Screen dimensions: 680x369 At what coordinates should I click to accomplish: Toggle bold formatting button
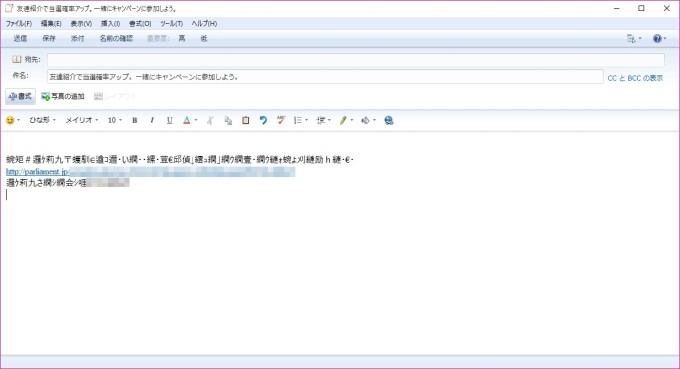pos(134,121)
